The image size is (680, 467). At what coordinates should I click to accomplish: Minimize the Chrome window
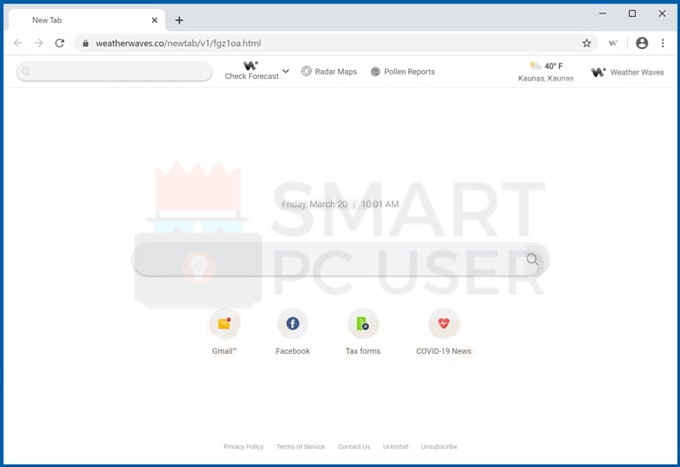[603, 13]
